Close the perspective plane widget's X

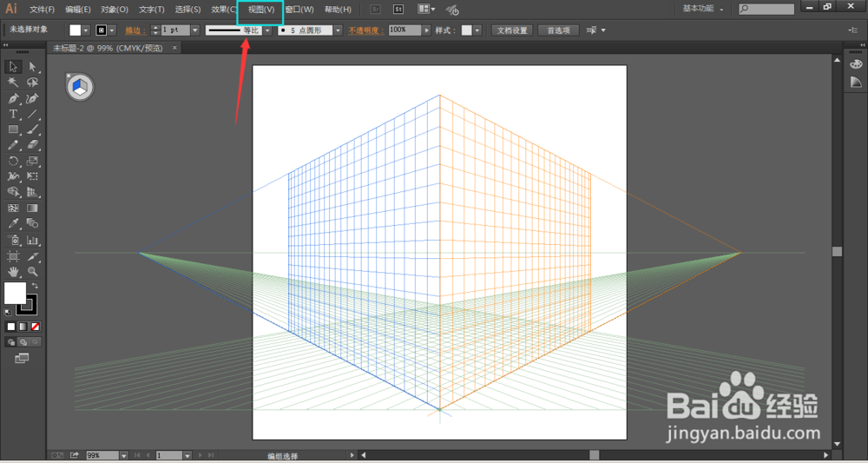(68, 76)
